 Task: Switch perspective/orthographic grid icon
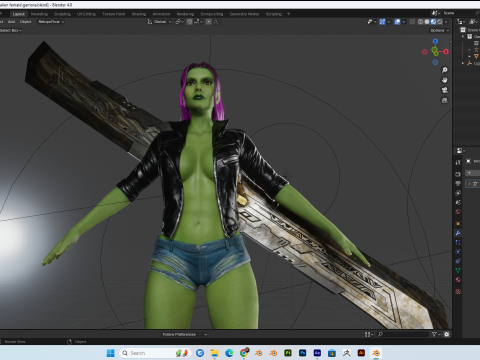tap(445, 100)
